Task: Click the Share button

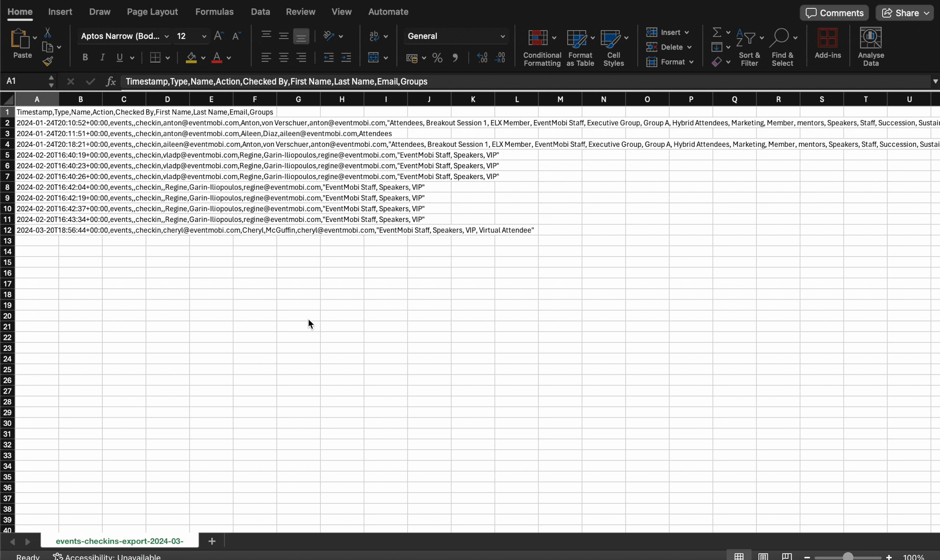Action: point(904,13)
